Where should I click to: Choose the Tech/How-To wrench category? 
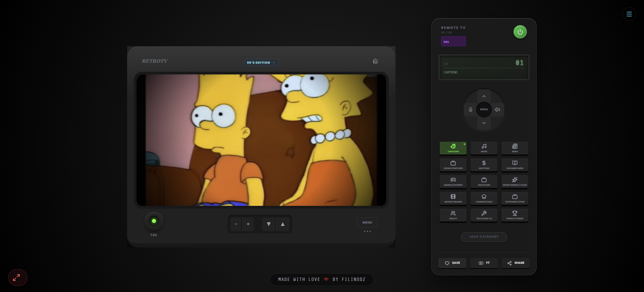click(x=484, y=215)
